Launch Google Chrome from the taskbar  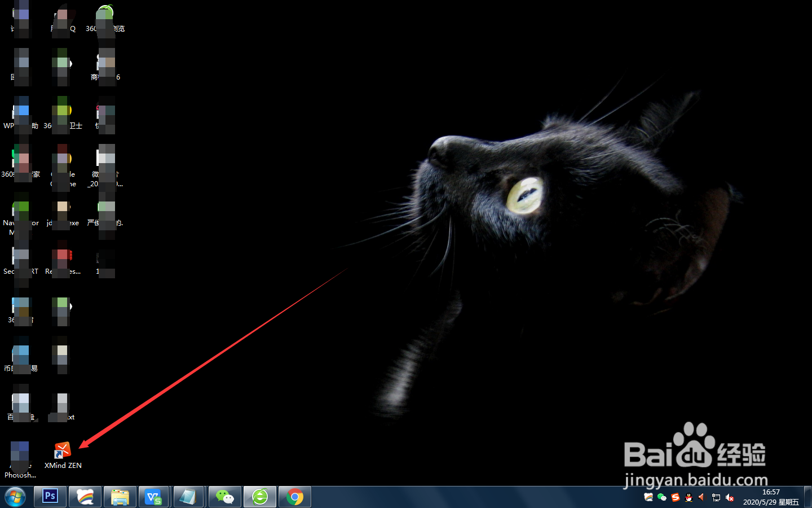tap(295, 497)
